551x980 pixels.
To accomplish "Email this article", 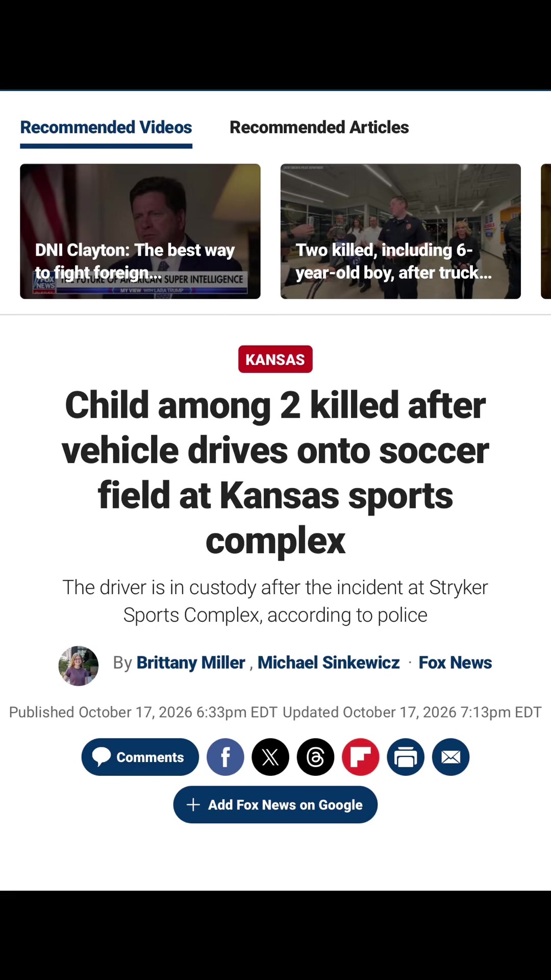I will click(x=451, y=757).
